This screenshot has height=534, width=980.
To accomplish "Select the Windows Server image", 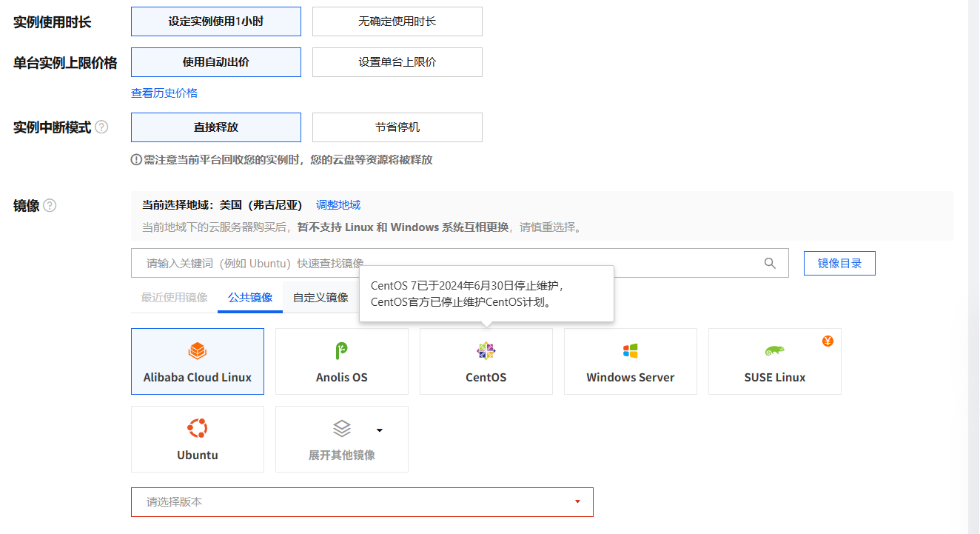I will [x=630, y=361].
